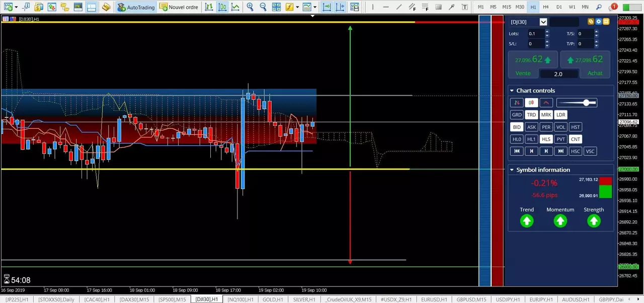Click the Achat buy price button

coord(586,64)
